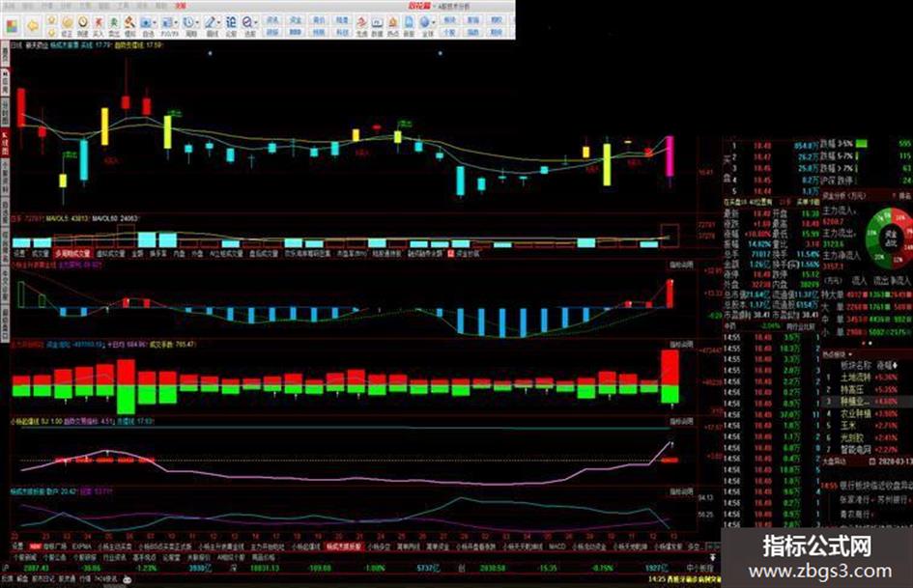Image resolution: width=913 pixels, height=588 pixels.
Task: Click the red icon beside 资金抄底 tab
Action: pos(450,253)
